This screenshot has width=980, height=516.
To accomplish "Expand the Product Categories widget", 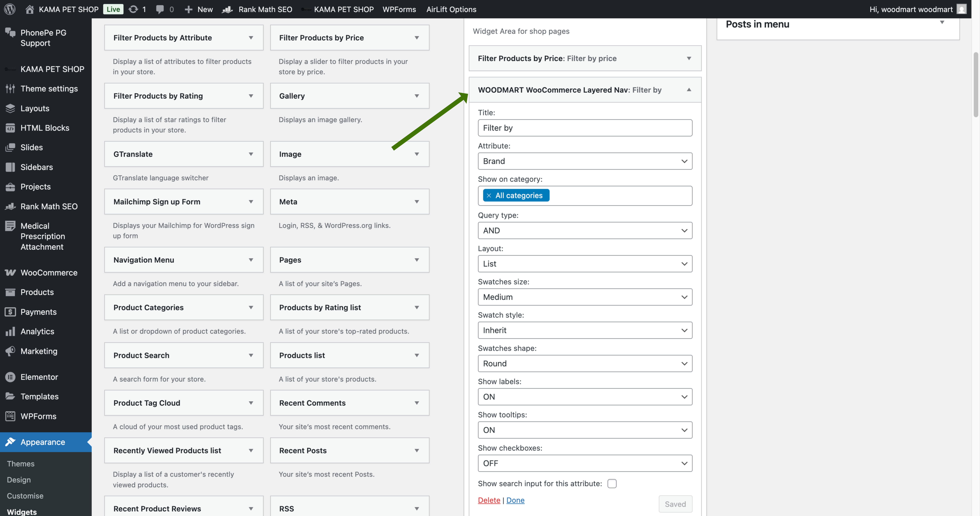I will pyautogui.click(x=251, y=307).
